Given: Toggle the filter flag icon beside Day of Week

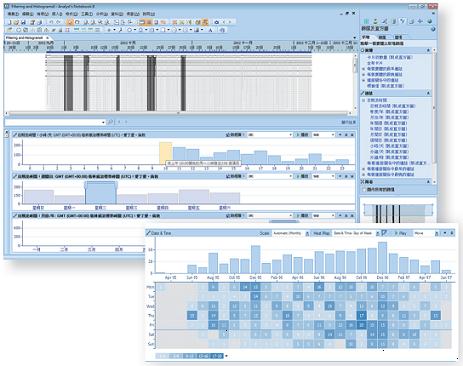Looking at the screenshot, I should click(x=384, y=233).
